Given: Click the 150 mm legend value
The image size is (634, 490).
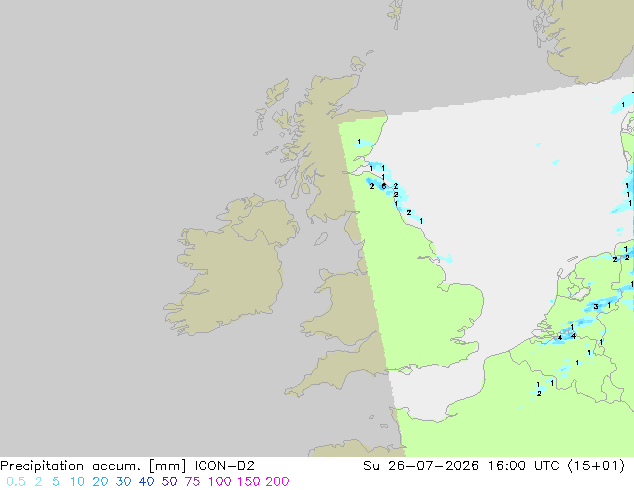Looking at the screenshot, I should pyautogui.click(x=249, y=482).
